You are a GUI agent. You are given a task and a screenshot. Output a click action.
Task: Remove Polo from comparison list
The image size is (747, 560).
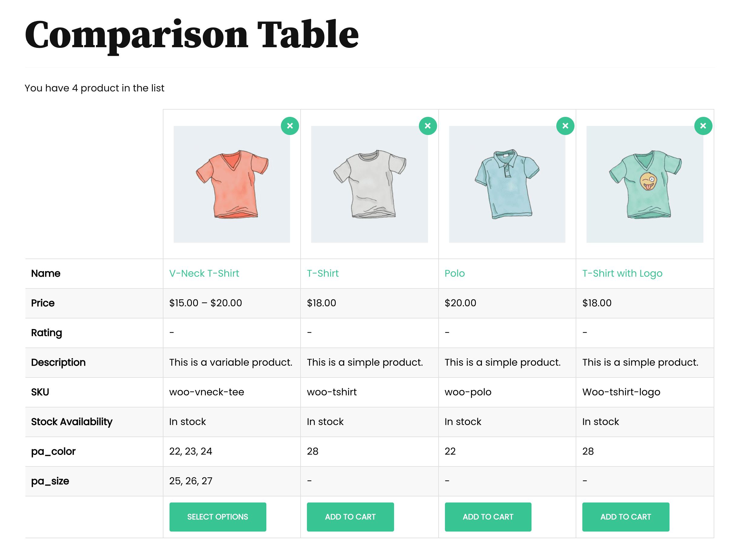click(565, 126)
